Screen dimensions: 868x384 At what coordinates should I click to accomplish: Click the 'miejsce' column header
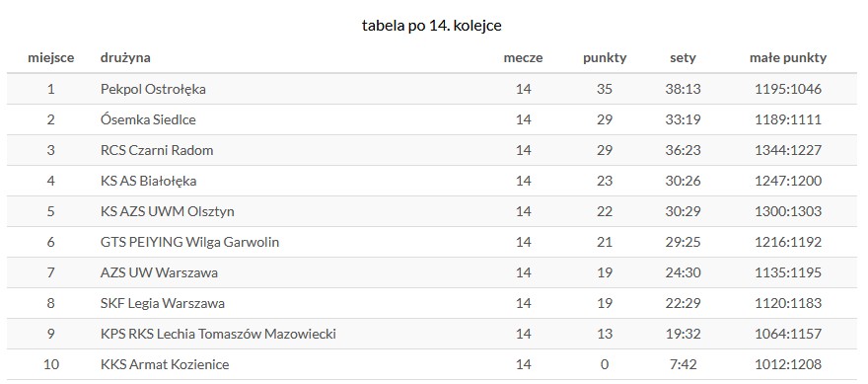point(51,57)
